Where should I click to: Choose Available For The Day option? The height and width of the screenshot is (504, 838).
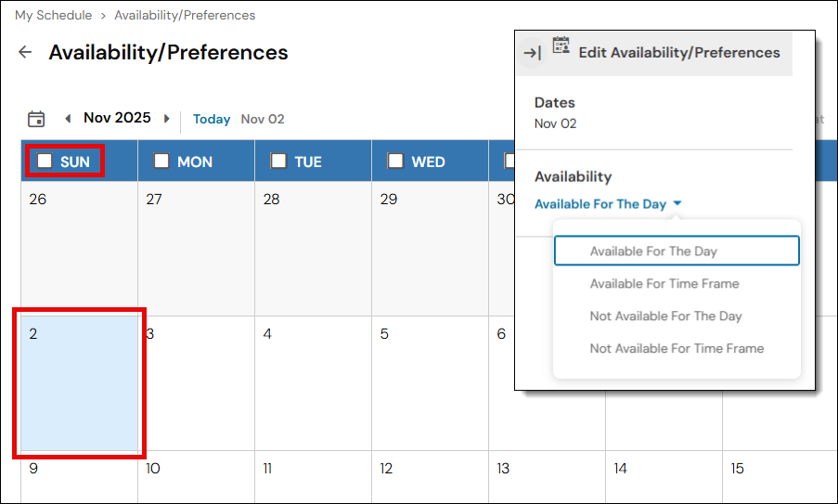(653, 251)
